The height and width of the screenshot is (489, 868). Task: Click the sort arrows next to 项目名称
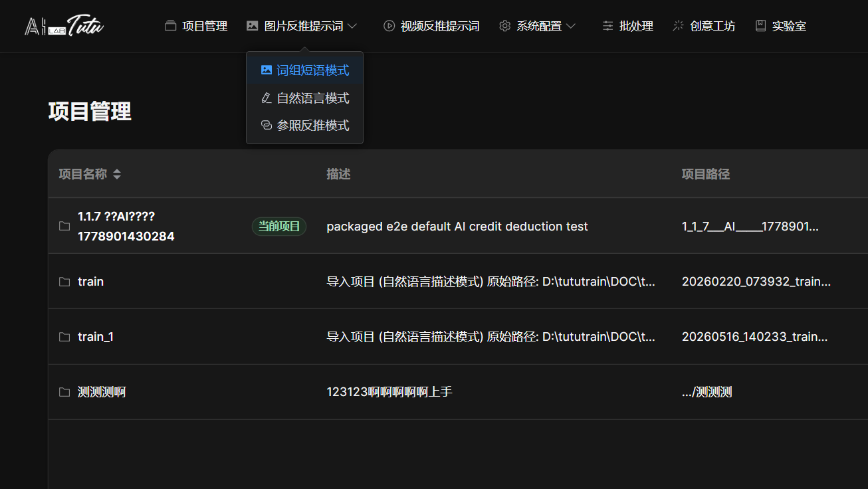click(117, 174)
